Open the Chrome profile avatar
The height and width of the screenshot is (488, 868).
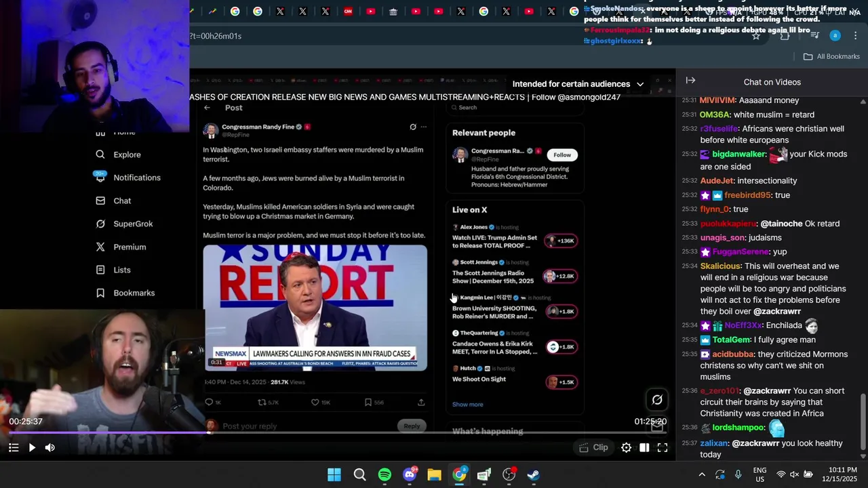coord(835,36)
